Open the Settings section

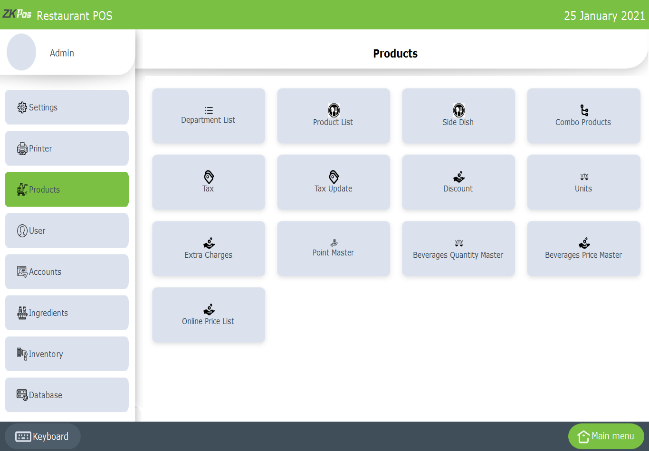coord(67,107)
